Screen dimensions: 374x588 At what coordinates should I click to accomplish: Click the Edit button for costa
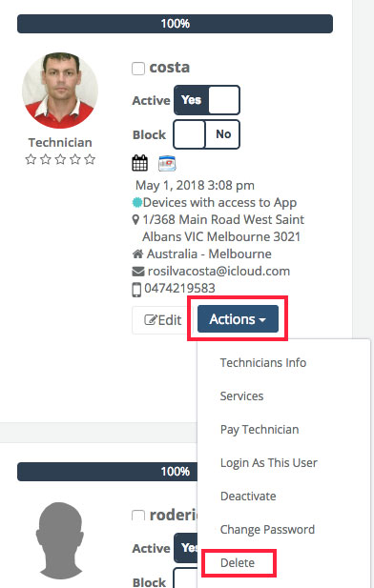[163, 320]
